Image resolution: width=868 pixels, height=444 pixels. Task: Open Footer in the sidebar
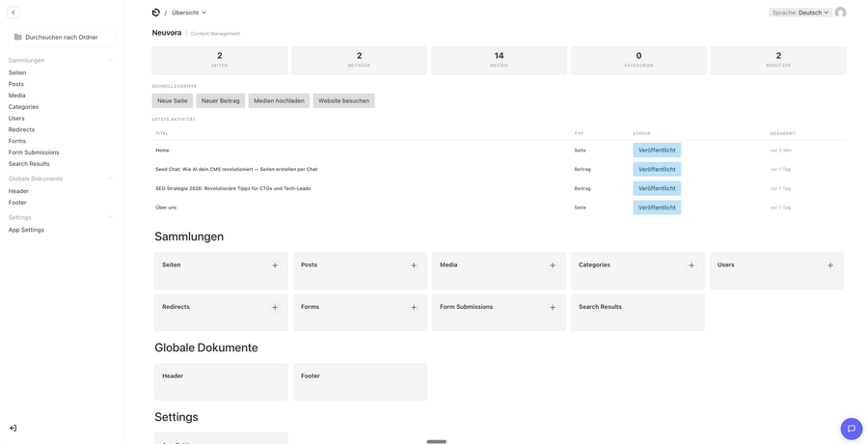point(17,203)
